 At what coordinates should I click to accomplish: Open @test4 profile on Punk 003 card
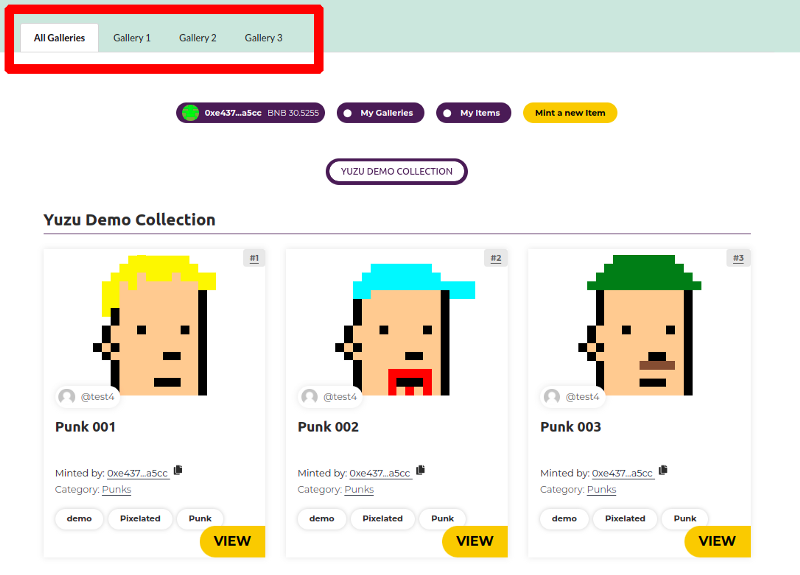coord(582,396)
